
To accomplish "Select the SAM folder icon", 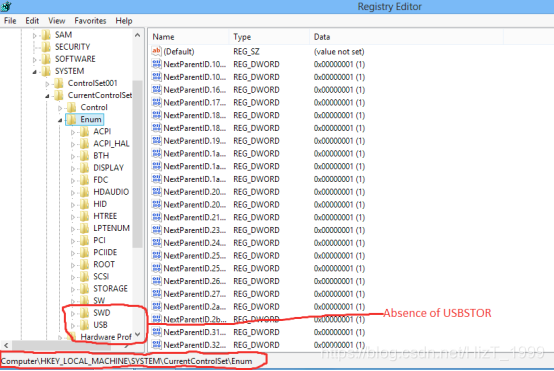I will pyautogui.click(x=46, y=35).
